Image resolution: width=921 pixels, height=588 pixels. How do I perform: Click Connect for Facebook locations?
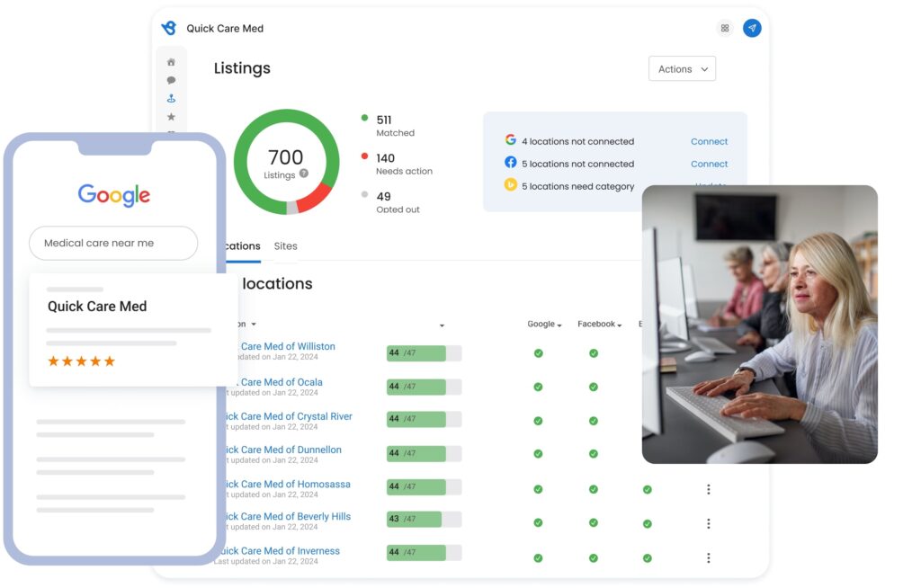click(x=709, y=164)
